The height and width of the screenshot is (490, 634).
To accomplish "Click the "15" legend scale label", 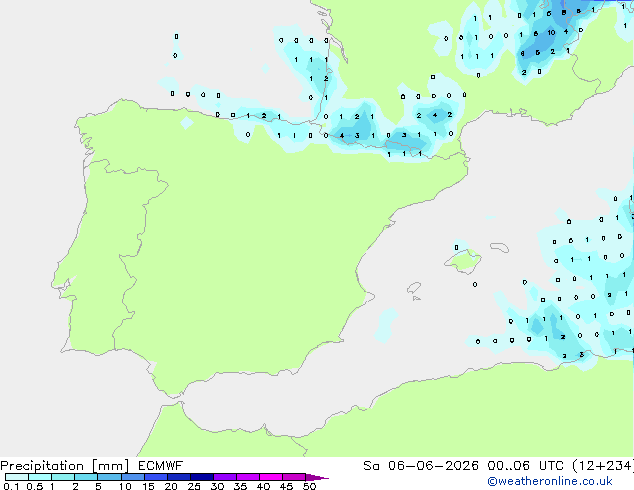I will (x=148, y=486).
